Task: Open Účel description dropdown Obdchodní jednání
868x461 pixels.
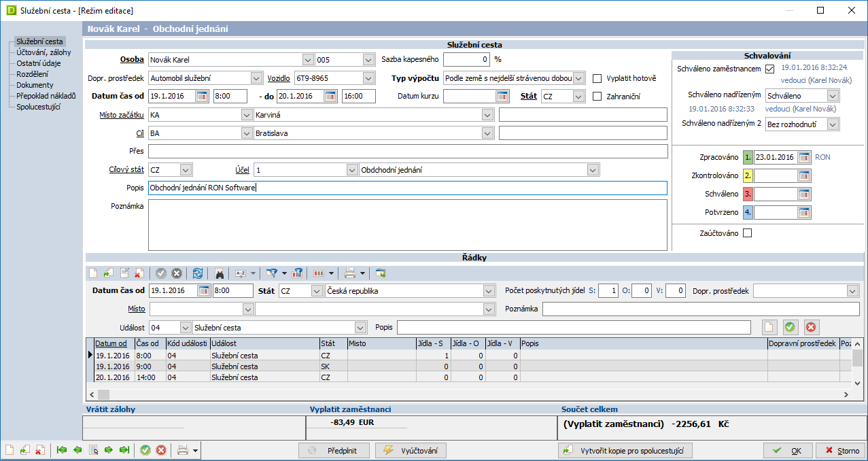Action: tap(593, 170)
